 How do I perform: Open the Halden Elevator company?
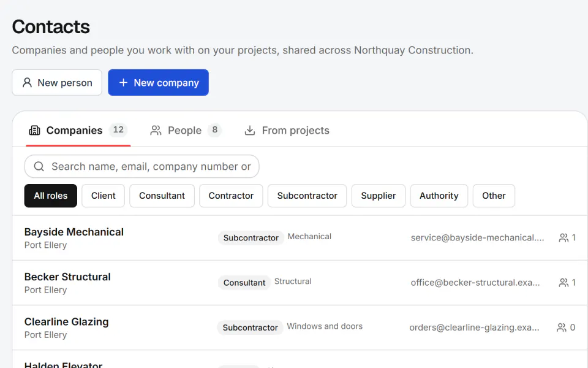[x=300, y=360]
